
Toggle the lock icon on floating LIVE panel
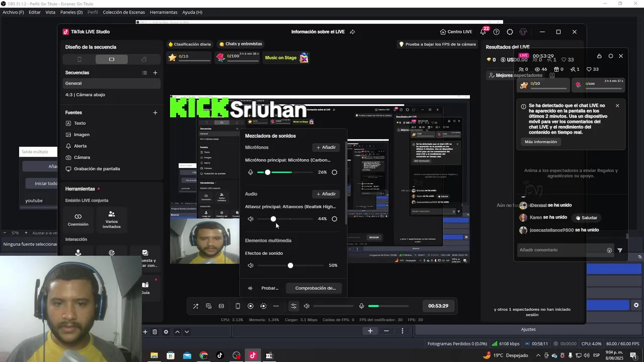click(599, 56)
